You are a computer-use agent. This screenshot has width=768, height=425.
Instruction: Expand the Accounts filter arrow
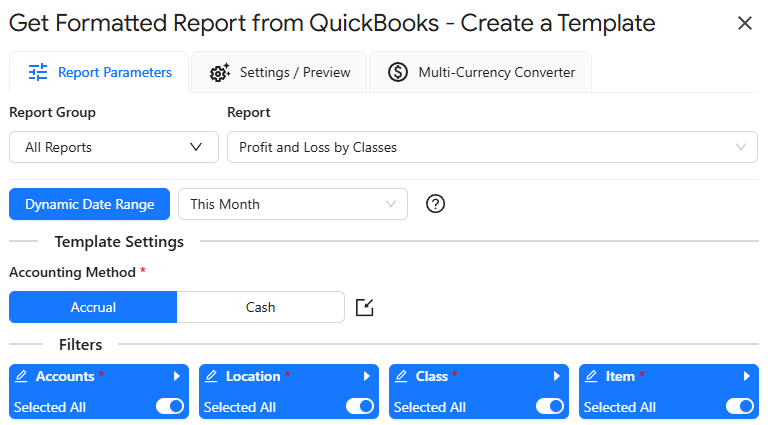(177, 376)
